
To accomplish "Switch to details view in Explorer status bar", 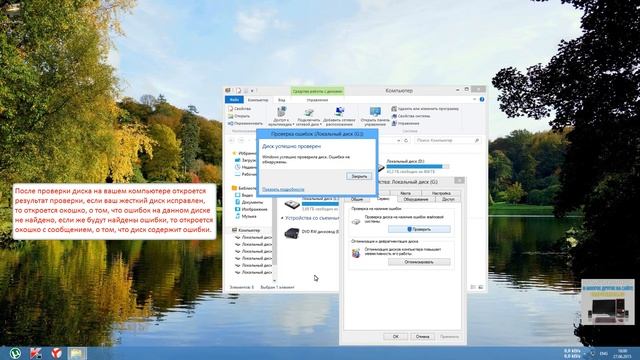I will 473,287.
